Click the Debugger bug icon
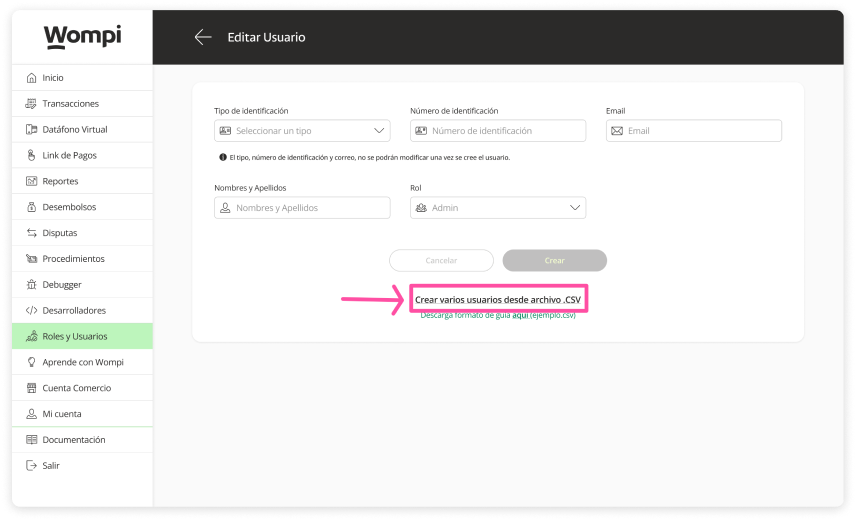The width and height of the screenshot is (856, 521). (x=32, y=285)
